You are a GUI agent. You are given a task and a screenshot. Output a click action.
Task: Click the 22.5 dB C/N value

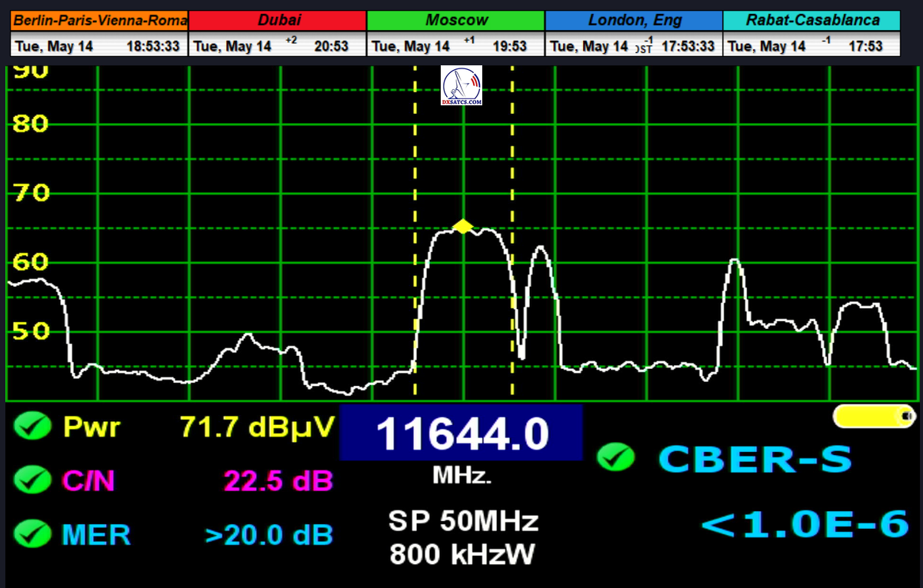click(x=278, y=480)
